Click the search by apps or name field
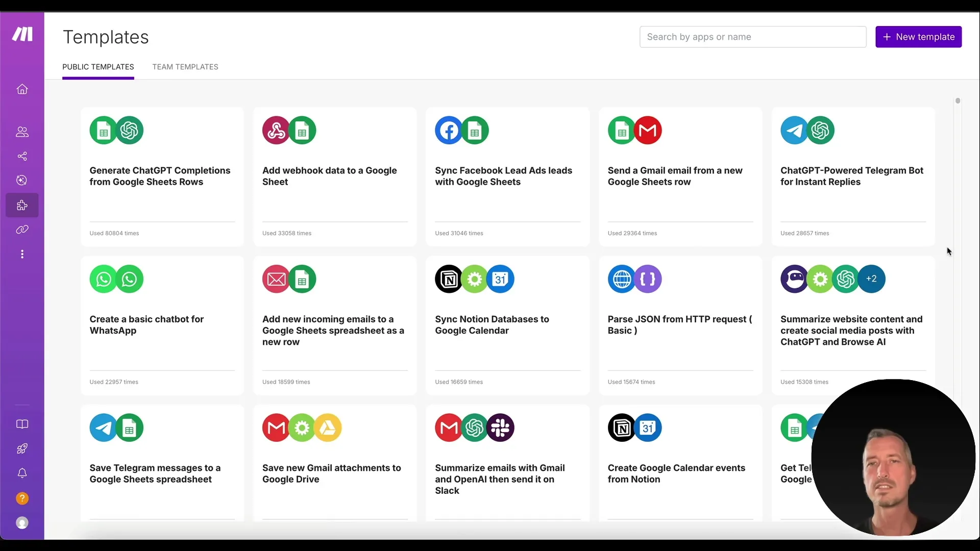 point(753,37)
